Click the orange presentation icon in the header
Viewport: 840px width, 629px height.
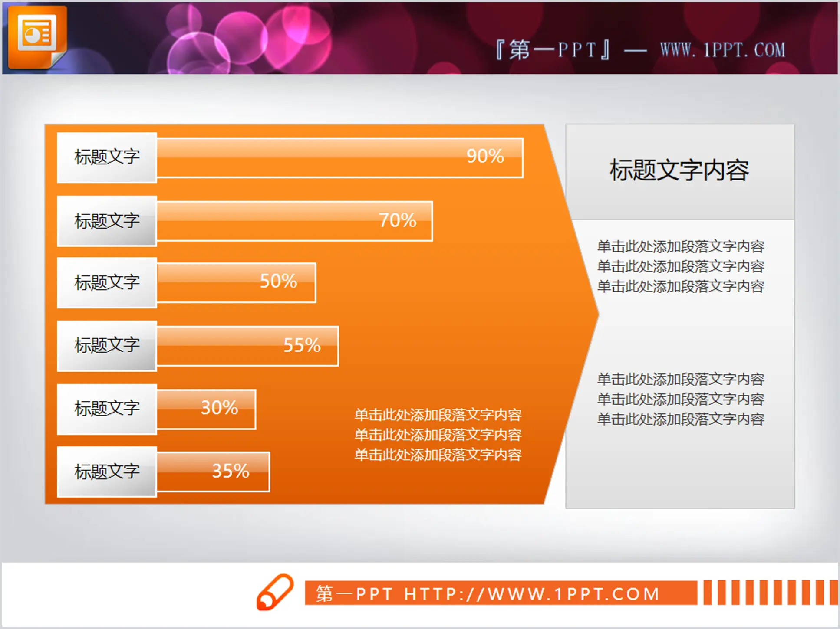point(37,37)
